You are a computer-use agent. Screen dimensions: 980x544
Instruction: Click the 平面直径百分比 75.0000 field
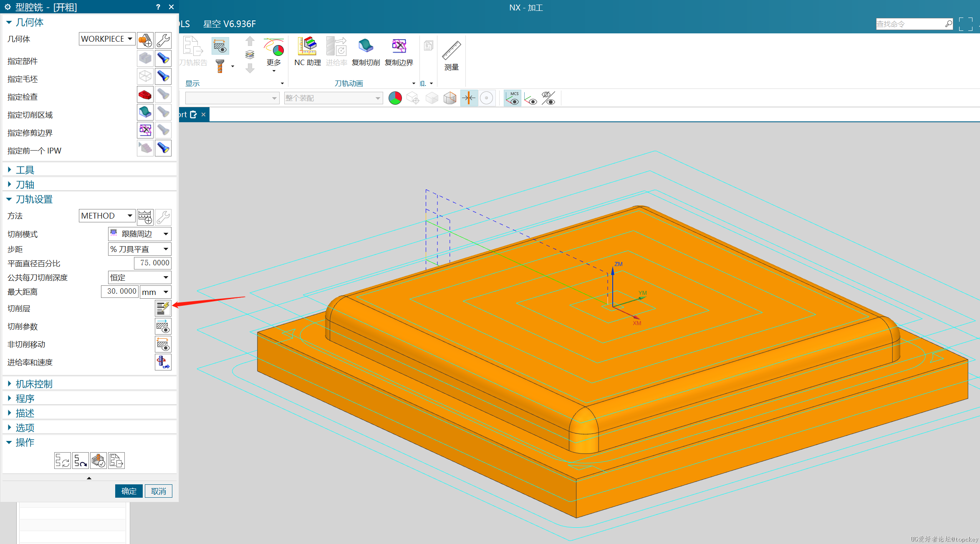pyautogui.click(x=152, y=263)
